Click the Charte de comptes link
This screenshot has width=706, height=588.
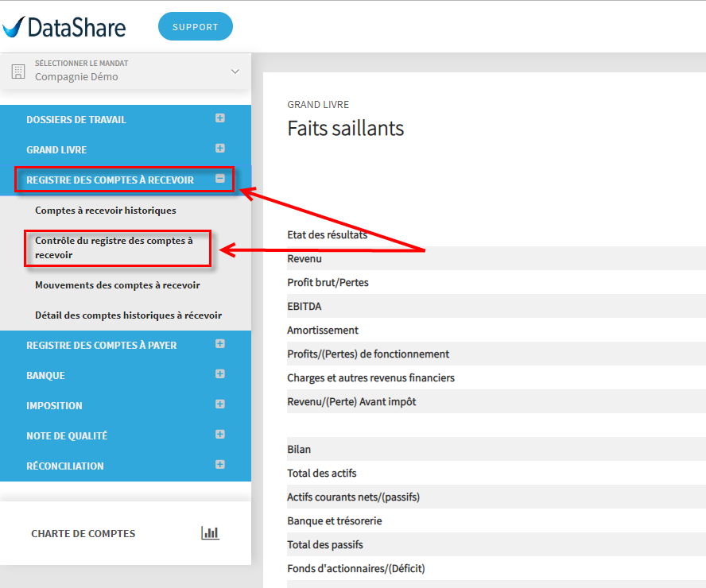pyautogui.click(x=83, y=533)
